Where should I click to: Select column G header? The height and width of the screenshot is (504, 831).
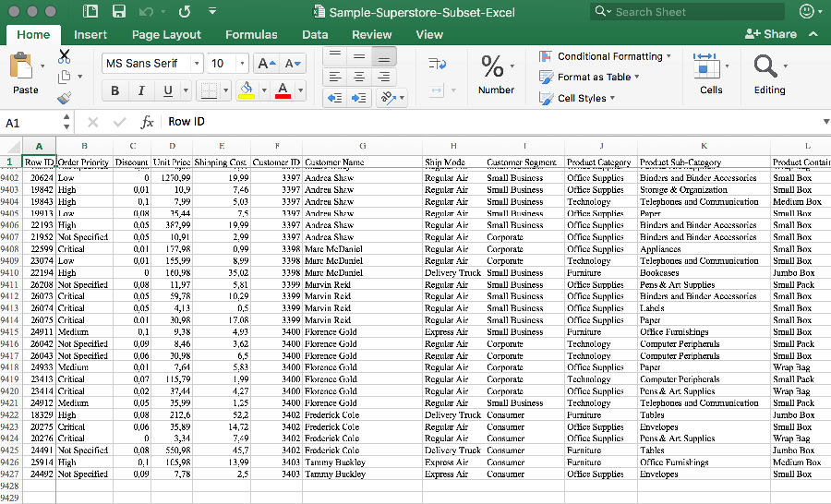[363, 146]
